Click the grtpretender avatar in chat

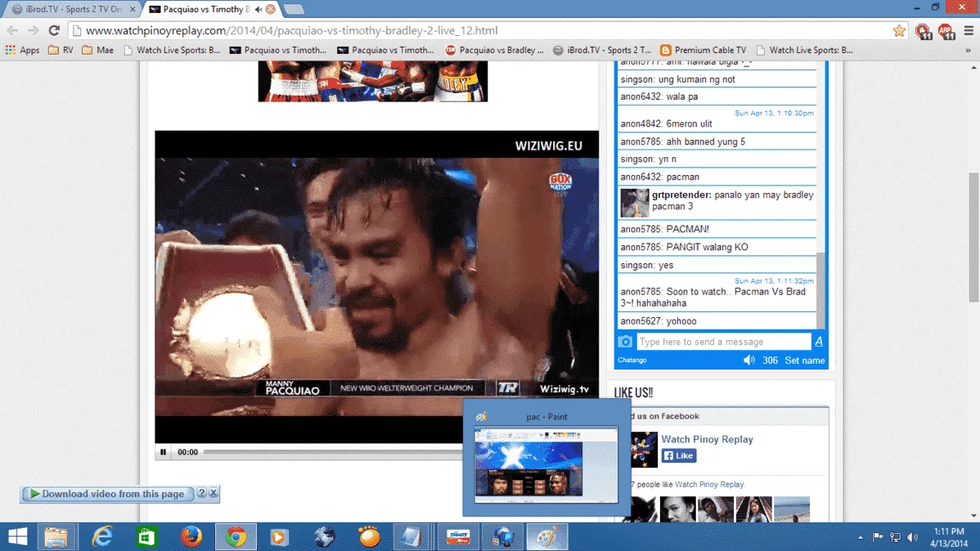point(634,203)
